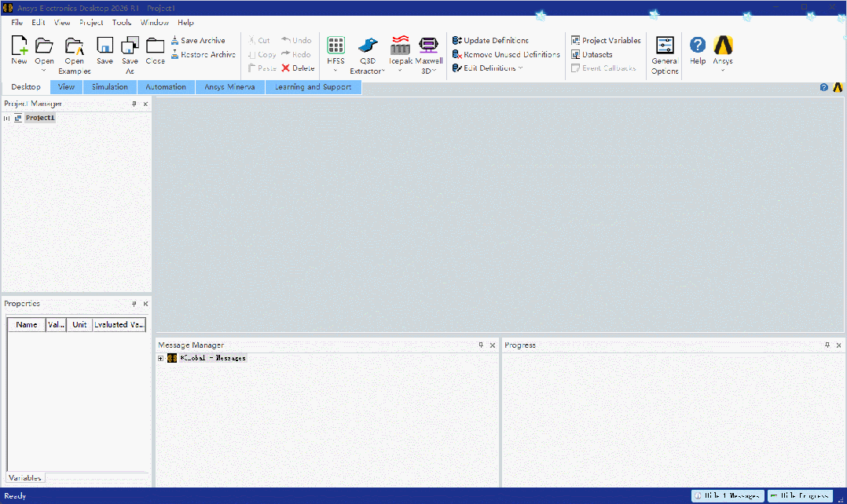Viewport: 847px width, 504px height.
Task: Click small blue help icon beside ribbon tabs
Action: (x=823, y=87)
